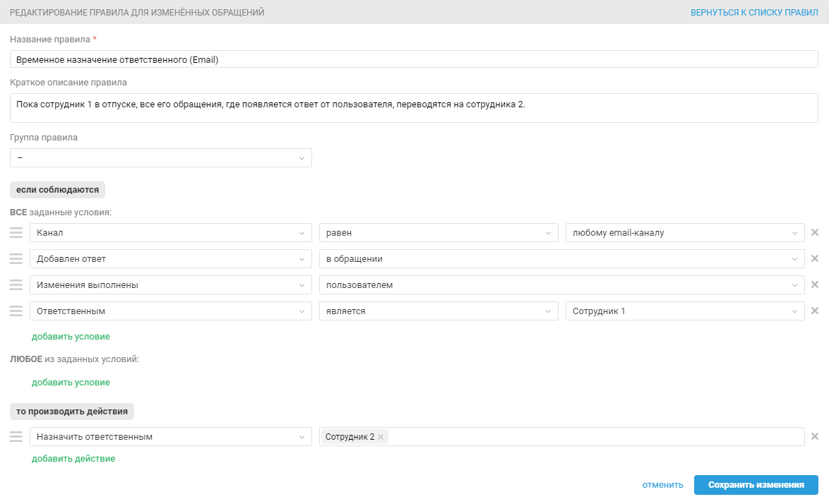Viewport: 829px width, 504px height.
Task: Open the любому email-каналу value dropdown
Action: 685,232
